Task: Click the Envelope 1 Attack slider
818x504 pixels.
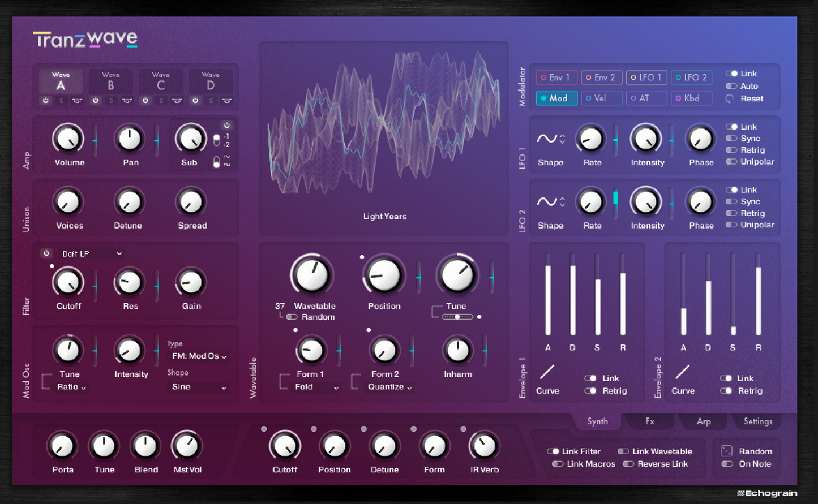Action: [x=548, y=295]
